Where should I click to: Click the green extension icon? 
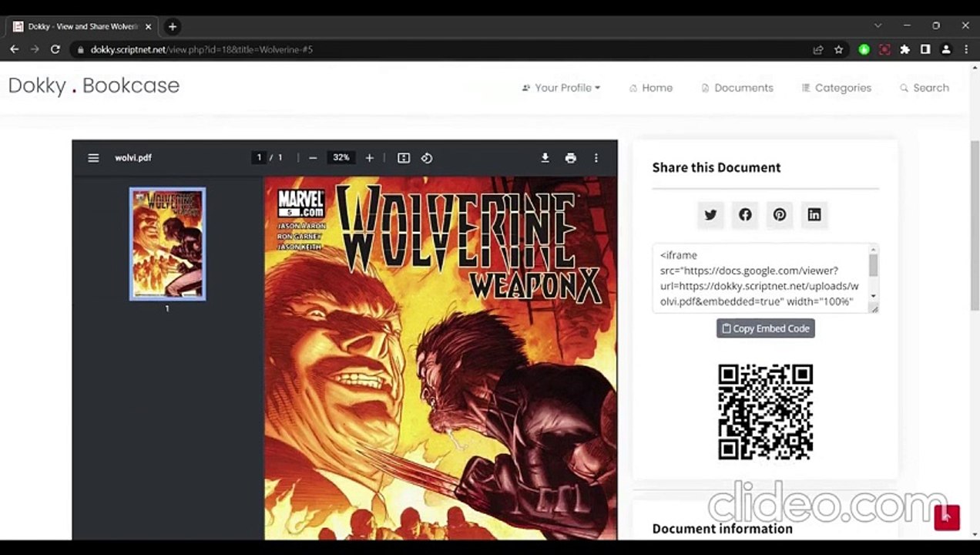click(x=864, y=49)
